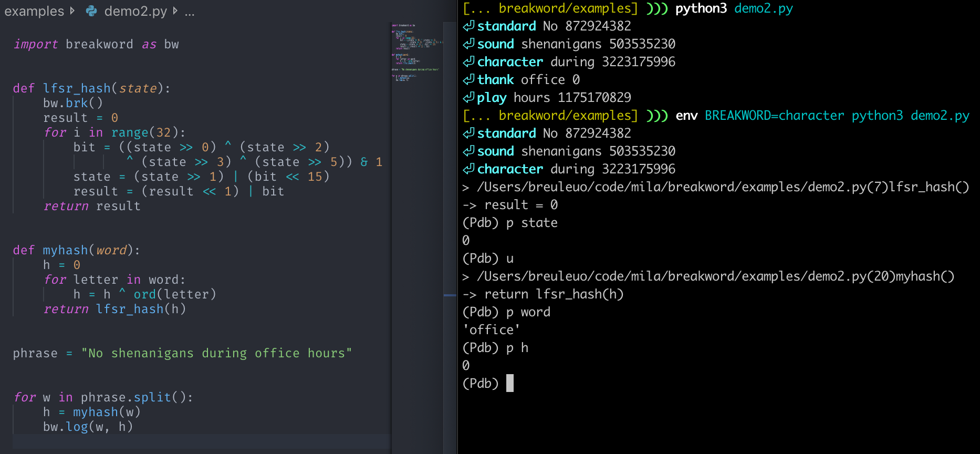Click the terminal cursor at last (Pdb) prompt
Screen dimensions: 980x454
[509, 383]
